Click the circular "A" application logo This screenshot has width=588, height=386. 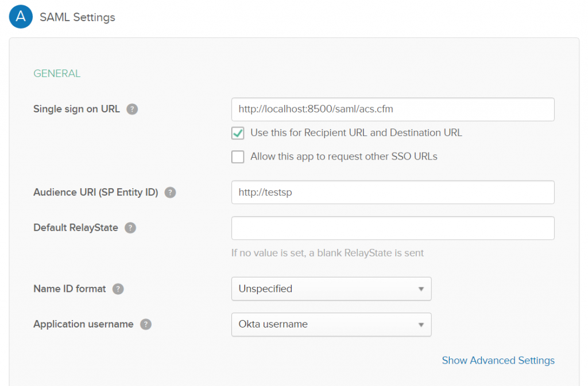pyautogui.click(x=21, y=17)
